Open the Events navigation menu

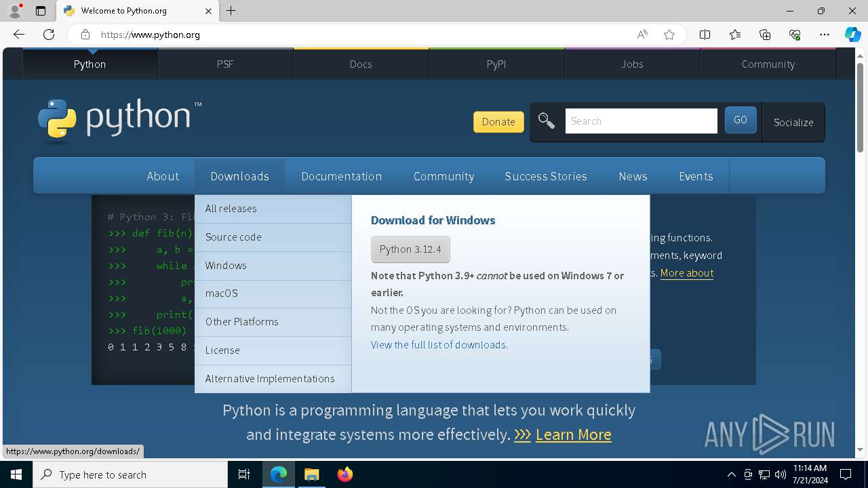pyautogui.click(x=696, y=176)
